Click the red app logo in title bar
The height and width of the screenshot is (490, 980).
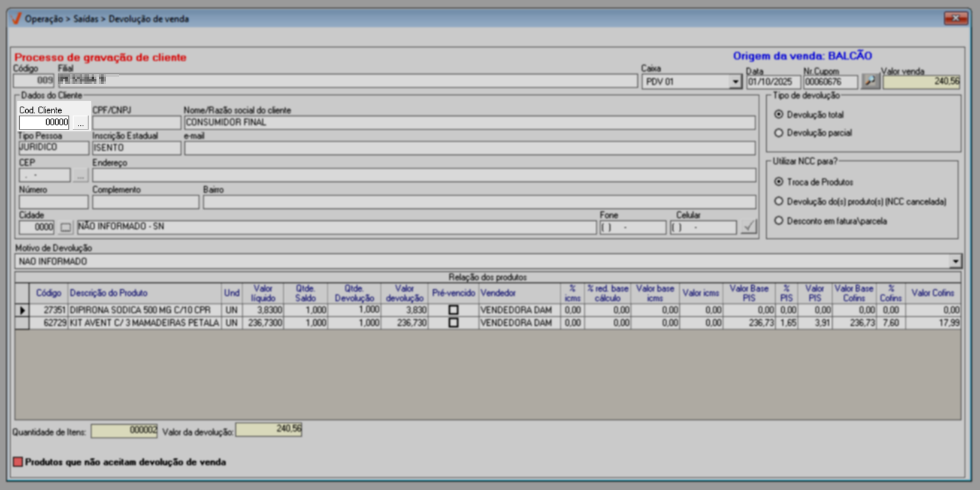pyautogui.click(x=16, y=19)
